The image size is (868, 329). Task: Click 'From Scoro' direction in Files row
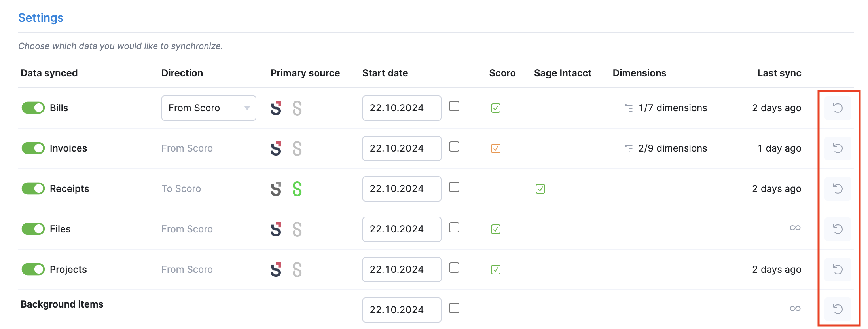pyautogui.click(x=187, y=229)
